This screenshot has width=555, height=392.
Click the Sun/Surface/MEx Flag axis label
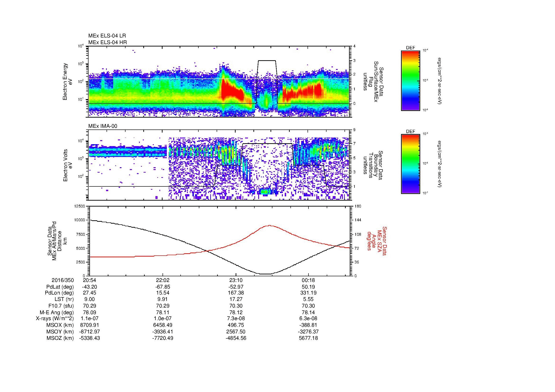point(373,82)
